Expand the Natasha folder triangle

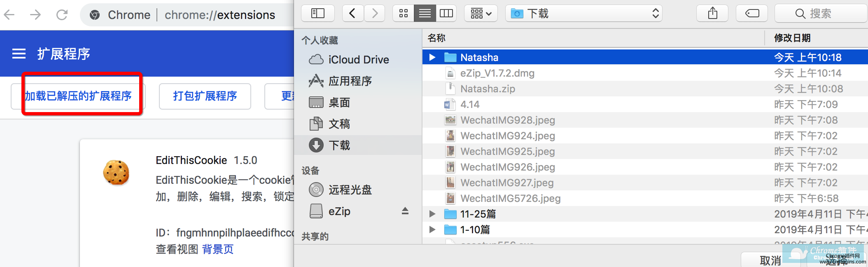432,57
